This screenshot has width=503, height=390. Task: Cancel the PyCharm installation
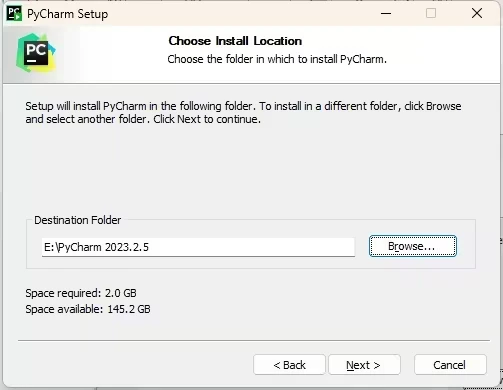[x=450, y=365]
